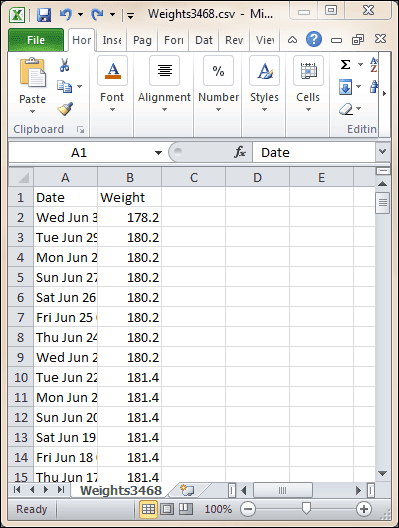Click the zoom slider handle
Viewport: 399px width, 528px height.
(x=306, y=508)
